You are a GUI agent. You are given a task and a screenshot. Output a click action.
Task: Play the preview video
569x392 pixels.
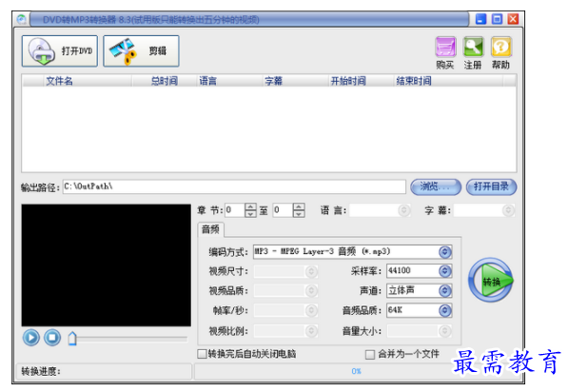pyautogui.click(x=31, y=338)
